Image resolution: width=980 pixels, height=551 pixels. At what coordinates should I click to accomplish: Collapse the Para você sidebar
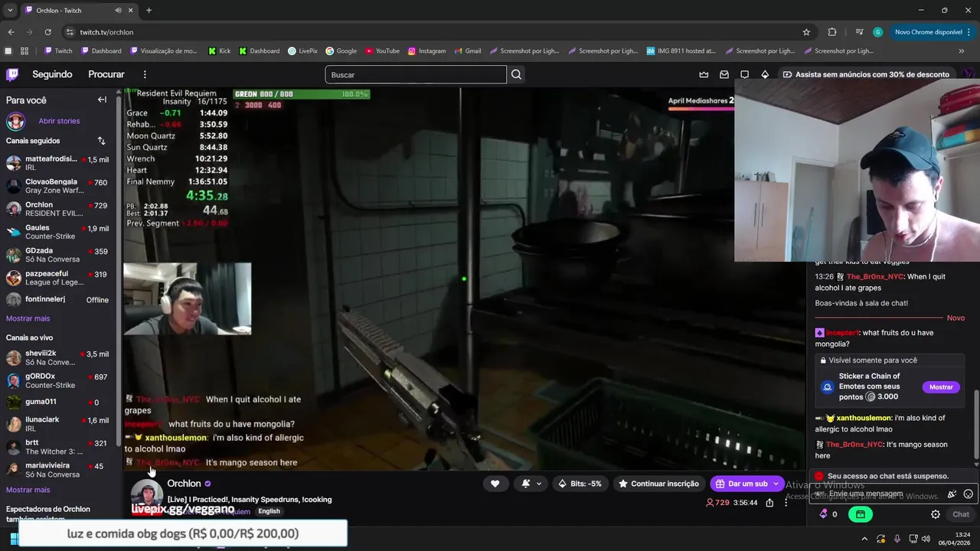102,99
